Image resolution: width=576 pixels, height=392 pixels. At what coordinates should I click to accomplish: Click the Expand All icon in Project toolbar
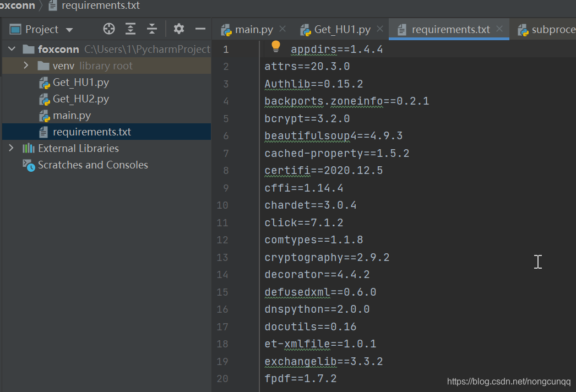pos(131,29)
